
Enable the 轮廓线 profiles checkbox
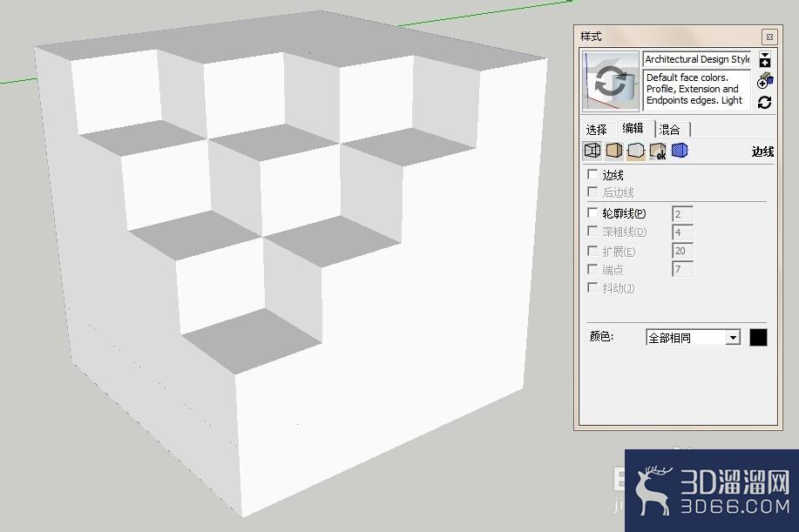click(592, 212)
